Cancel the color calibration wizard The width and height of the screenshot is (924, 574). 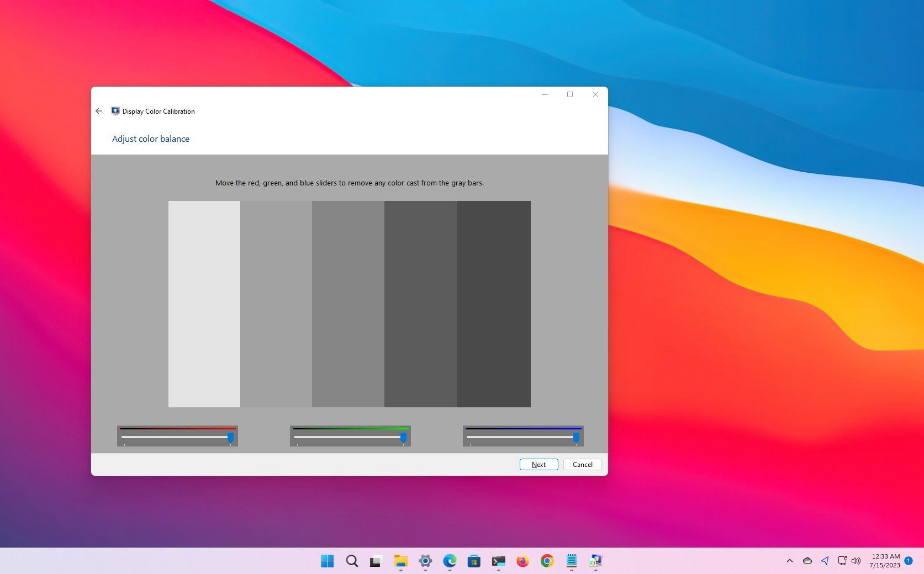point(582,464)
